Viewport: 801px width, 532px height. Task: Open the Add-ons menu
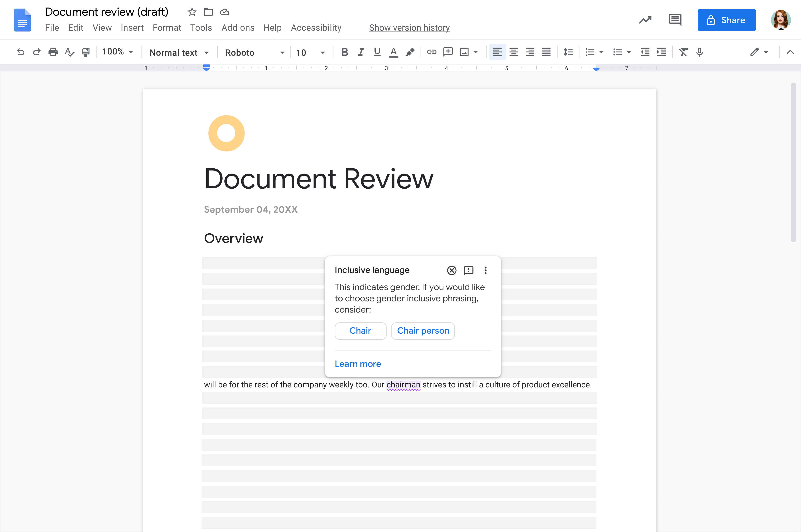point(238,28)
